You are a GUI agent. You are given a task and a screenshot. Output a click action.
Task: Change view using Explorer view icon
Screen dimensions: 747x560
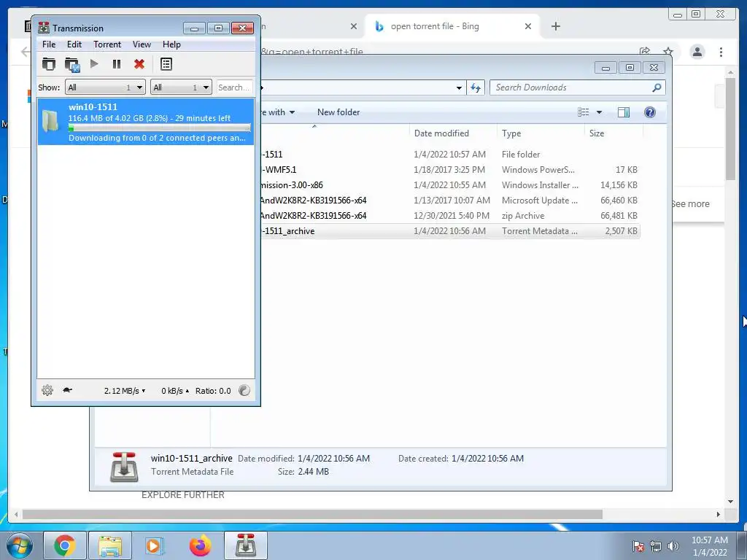tap(583, 112)
